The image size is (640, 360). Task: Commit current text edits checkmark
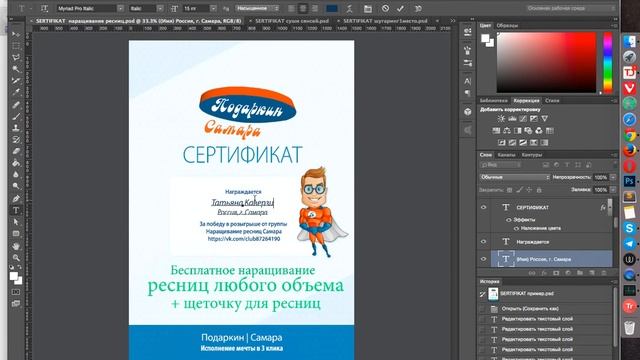[400, 8]
